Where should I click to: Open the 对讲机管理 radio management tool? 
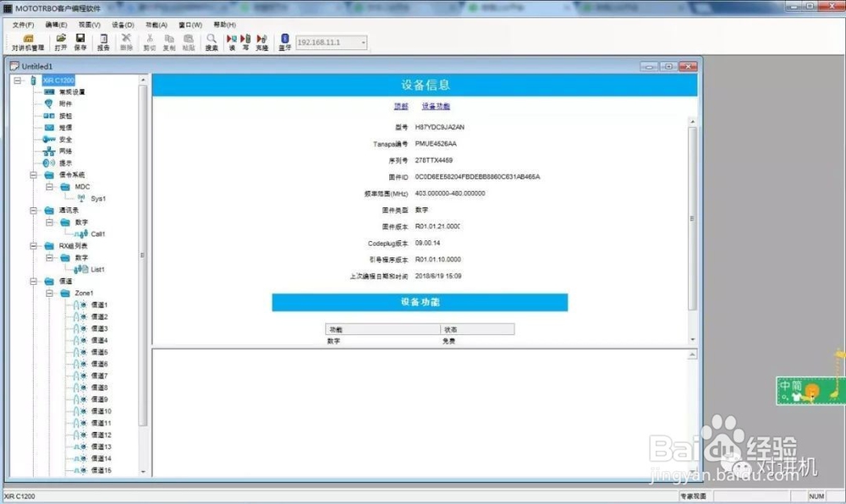pyautogui.click(x=28, y=42)
